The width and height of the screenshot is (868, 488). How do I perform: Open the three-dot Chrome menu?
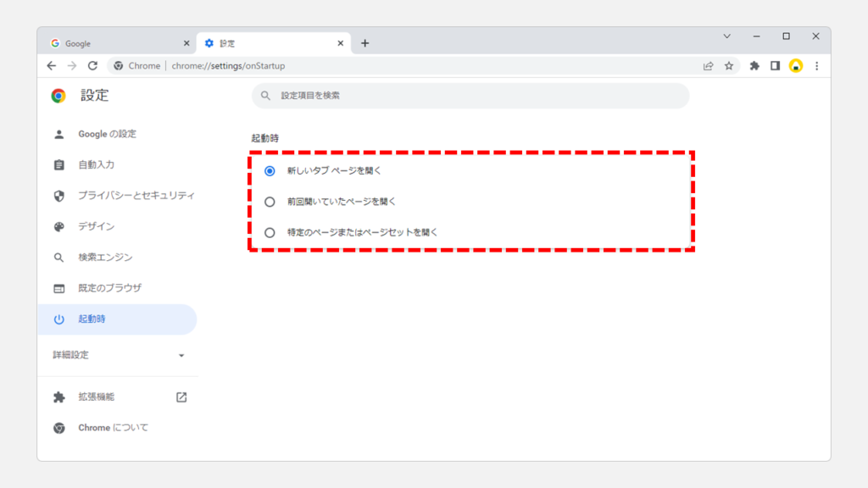[817, 65]
